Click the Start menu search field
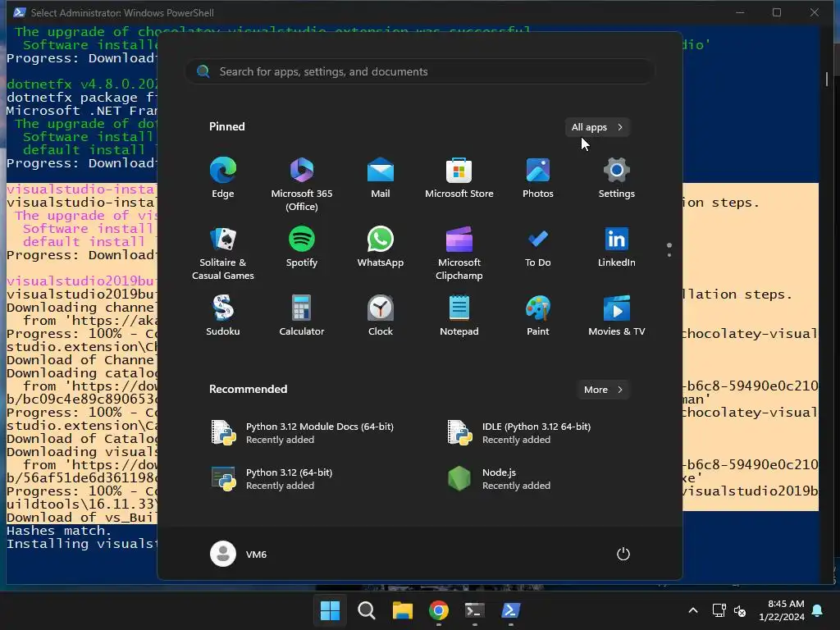Viewport: 840px width, 630px height. [x=420, y=72]
